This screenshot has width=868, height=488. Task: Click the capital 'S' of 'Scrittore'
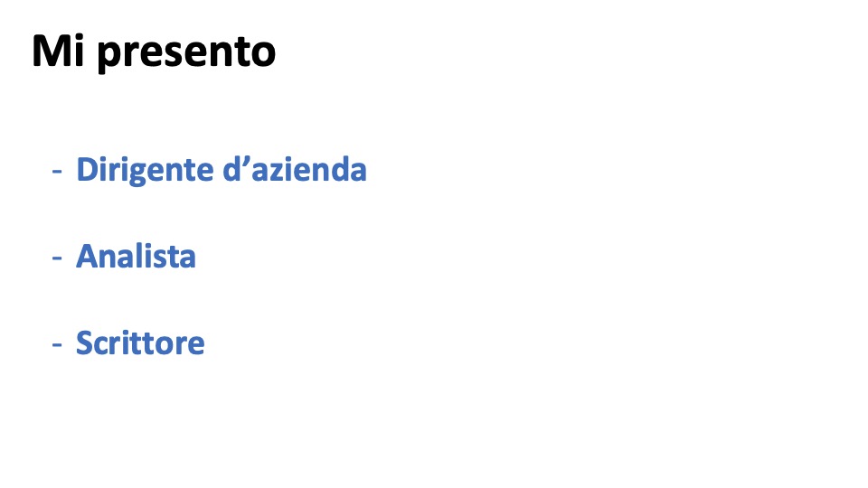tap(84, 343)
